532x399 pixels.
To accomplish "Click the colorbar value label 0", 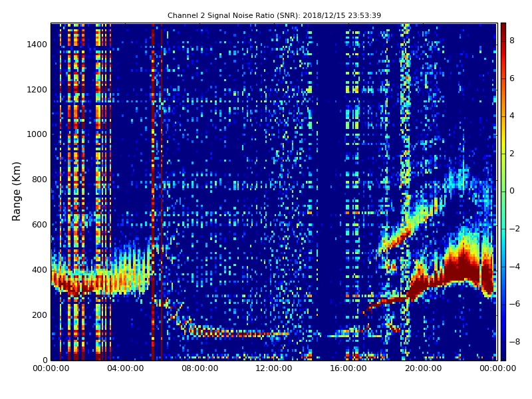I will click(x=512, y=191).
